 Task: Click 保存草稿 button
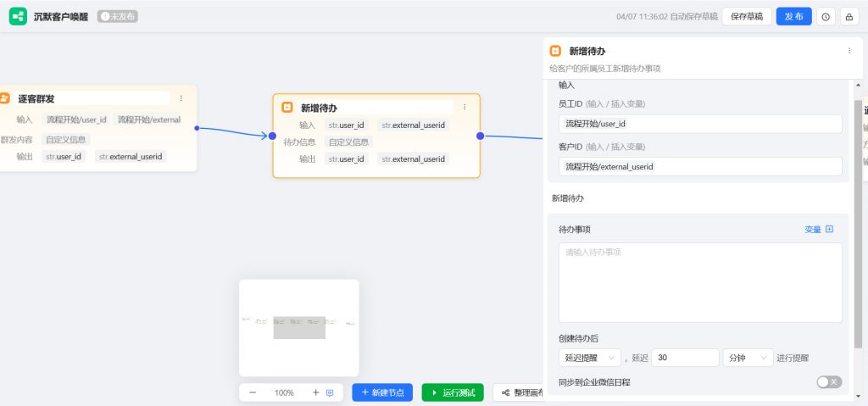click(x=746, y=17)
